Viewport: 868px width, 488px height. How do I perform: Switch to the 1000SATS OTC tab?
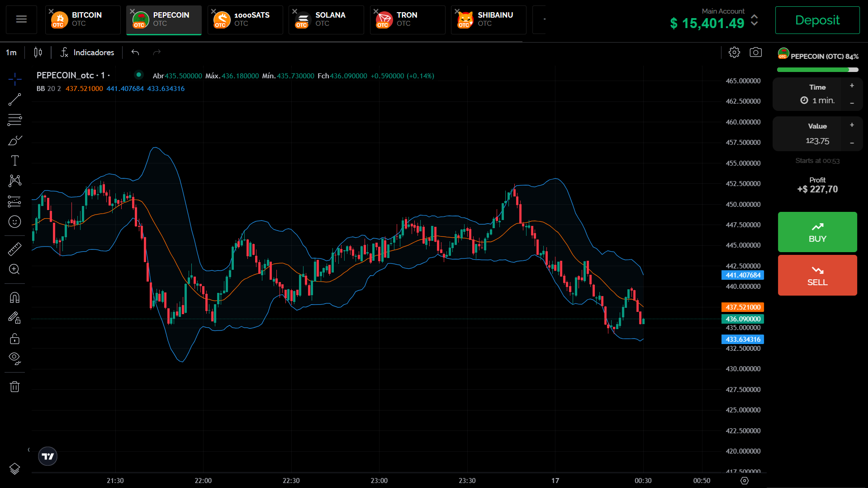click(x=245, y=19)
